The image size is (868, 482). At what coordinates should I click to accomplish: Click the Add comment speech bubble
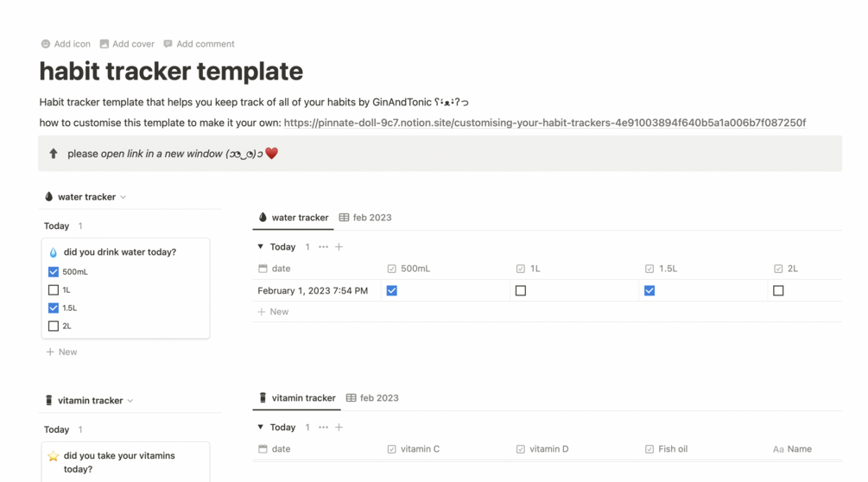coord(168,44)
